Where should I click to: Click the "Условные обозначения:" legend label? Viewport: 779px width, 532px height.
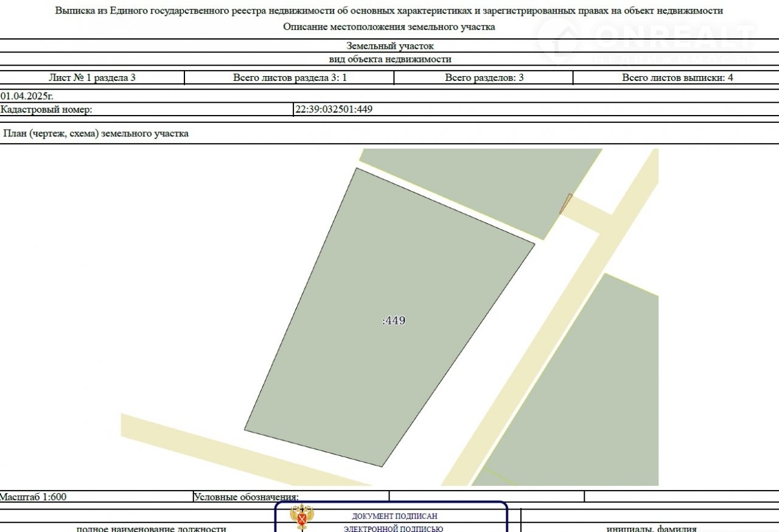pyautogui.click(x=246, y=497)
